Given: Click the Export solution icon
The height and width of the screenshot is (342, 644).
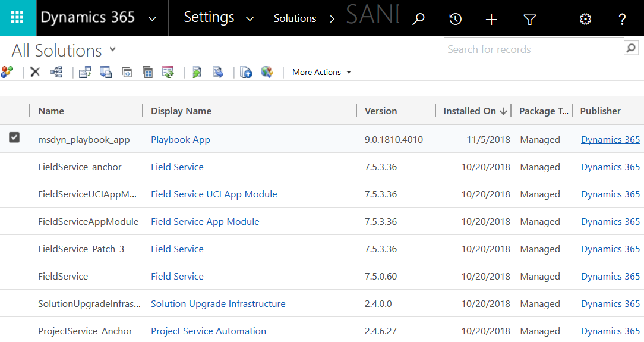Looking at the screenshot, I should [x=218, y=73].
